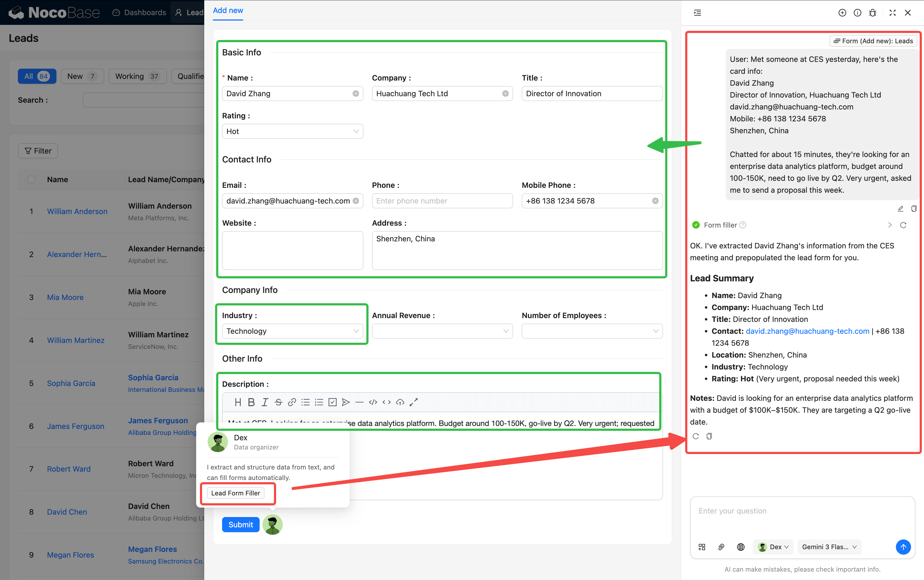
Task: Expand the Description editor to fullscreen
Action: [413, 402]
